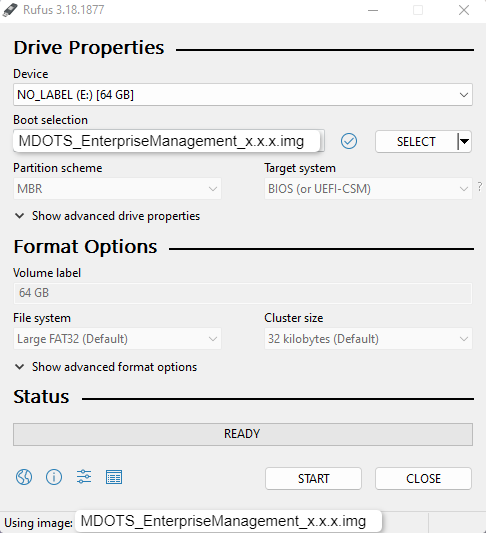
Task: Click the target system help question mark
Action: [480, 186]
